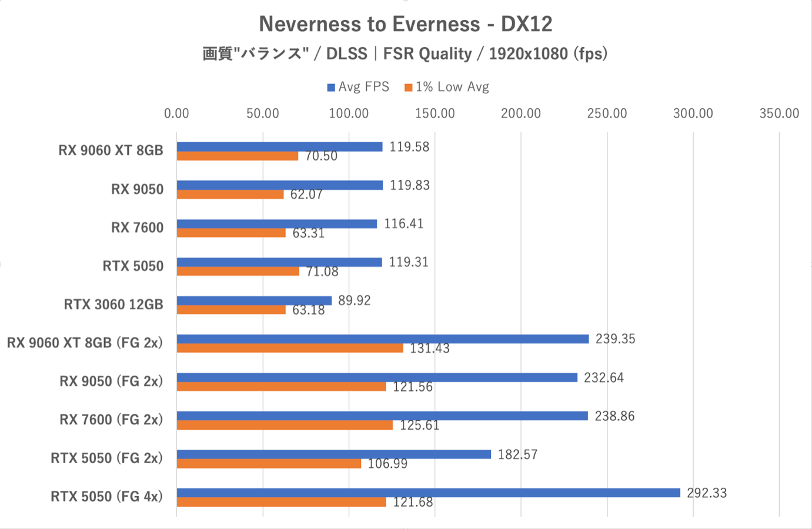Image resolution: width=812 pixels, height=529 pixels.
Task: Click the data value '232.64'
Action: [x=604, y=378]
